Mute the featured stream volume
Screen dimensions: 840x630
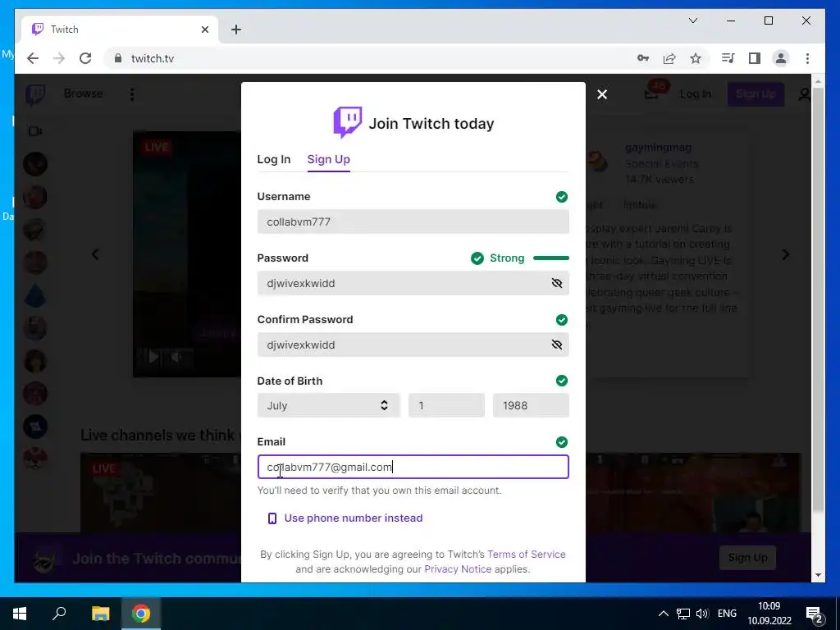click(176, 356)
